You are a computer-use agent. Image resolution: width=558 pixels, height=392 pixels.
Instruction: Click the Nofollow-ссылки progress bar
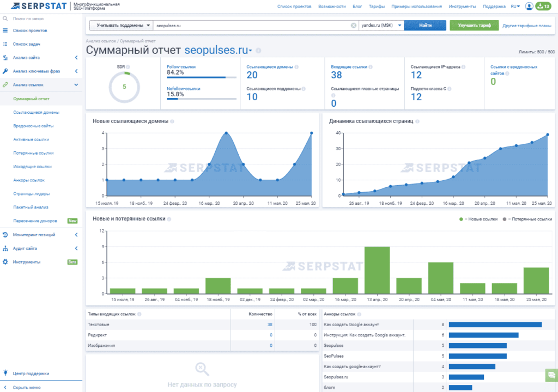(x=202, y=99)
